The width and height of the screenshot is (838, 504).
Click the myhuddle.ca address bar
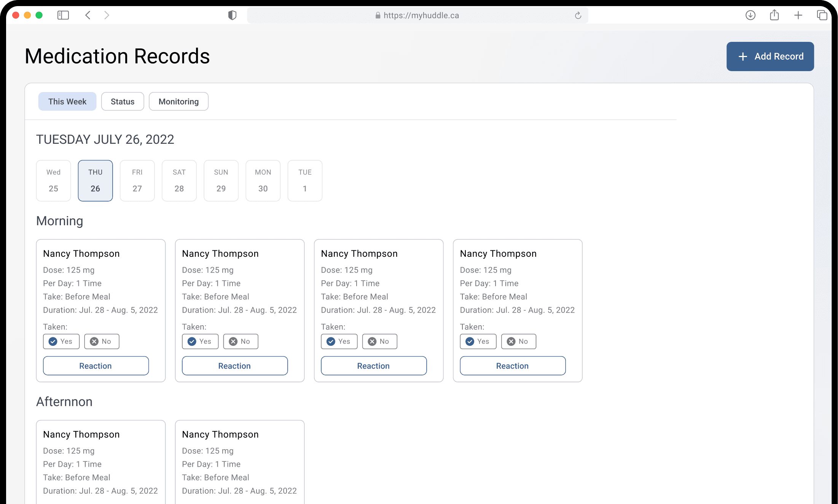pyautogui.click(x=417, y=16)
